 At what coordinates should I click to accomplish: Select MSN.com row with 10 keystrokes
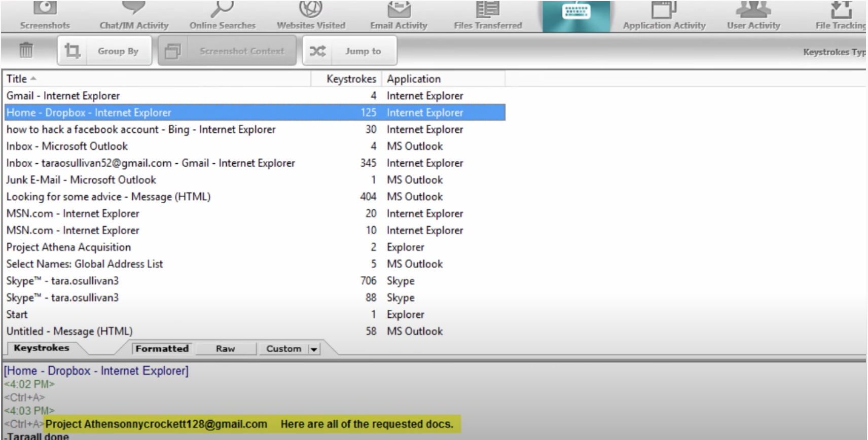point(255,230)
